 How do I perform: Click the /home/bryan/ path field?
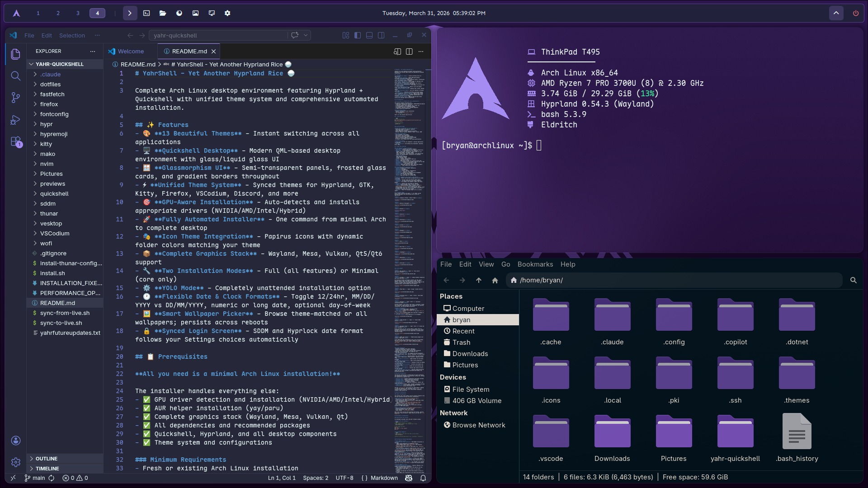click(x=674, y=280)
